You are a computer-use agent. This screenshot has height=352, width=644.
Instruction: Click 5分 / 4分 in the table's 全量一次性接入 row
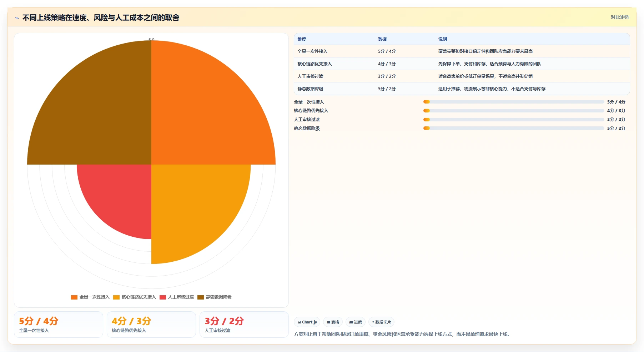click(x=387, y=51)
